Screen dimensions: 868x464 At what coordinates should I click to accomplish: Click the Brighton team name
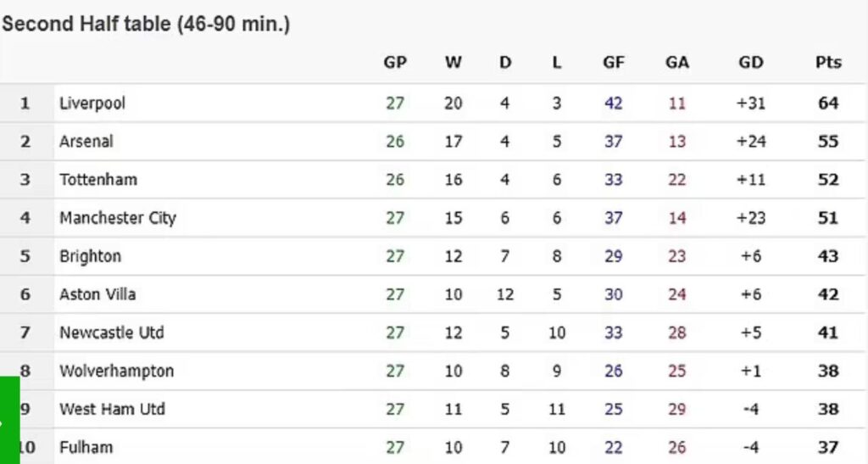click(x=91, y=256)
